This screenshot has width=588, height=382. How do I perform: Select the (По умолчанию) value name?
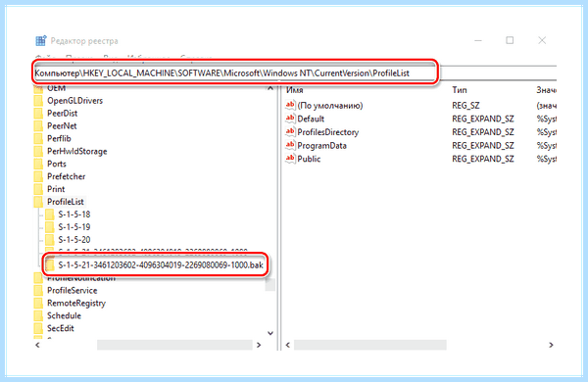330,106
